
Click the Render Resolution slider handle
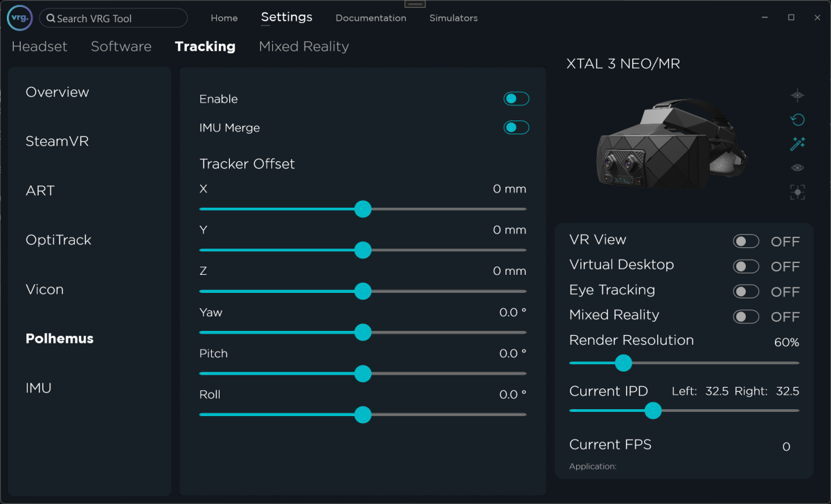624,363
